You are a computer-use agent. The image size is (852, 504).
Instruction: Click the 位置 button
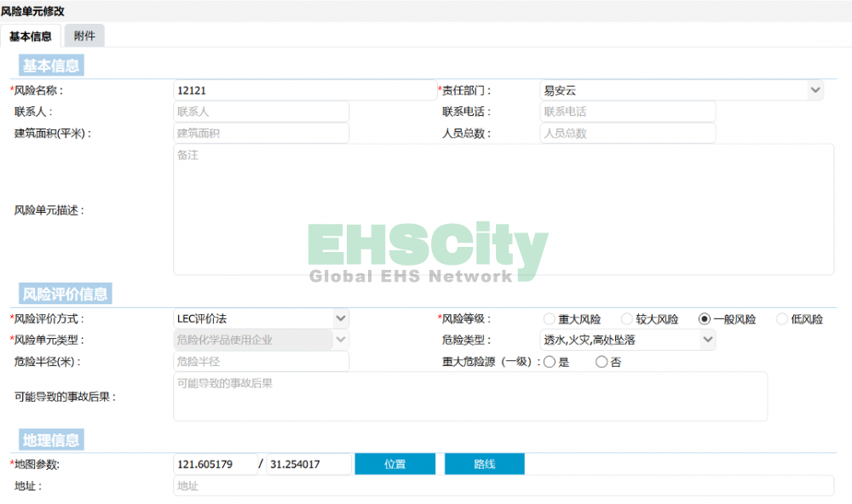(394, 464)
